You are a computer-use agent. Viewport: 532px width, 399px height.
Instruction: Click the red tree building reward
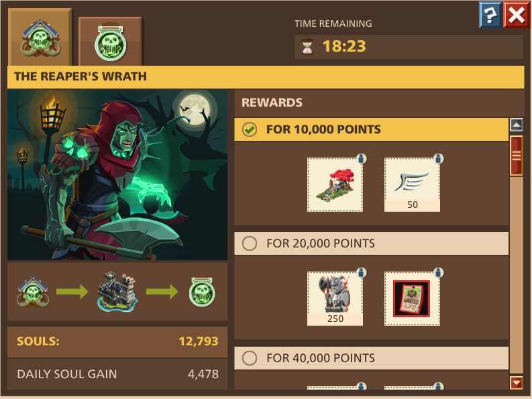[335, 185]
